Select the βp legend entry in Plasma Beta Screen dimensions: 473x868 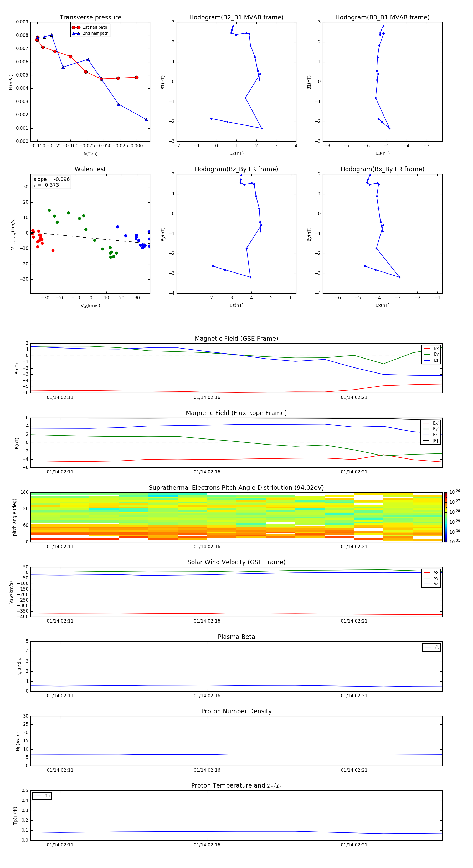point(431,647)
